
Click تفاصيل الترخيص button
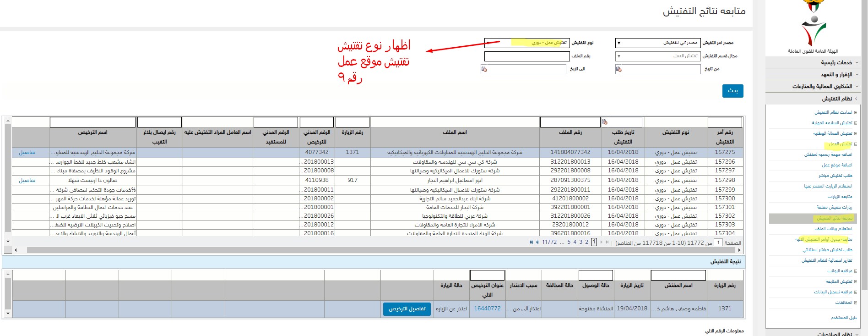tap(407, 309)
